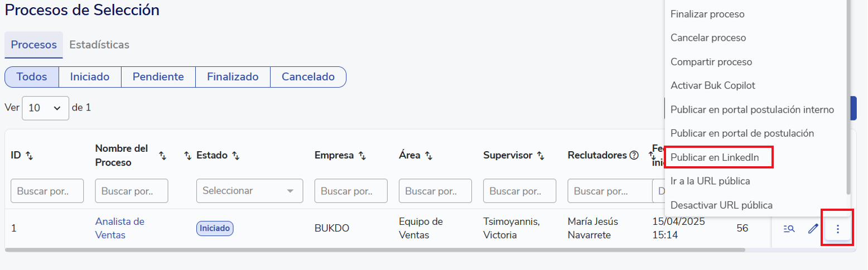Open the three-dot actions menu for row 1
Screen dimensions: 868x270
[x=837, y=229]
